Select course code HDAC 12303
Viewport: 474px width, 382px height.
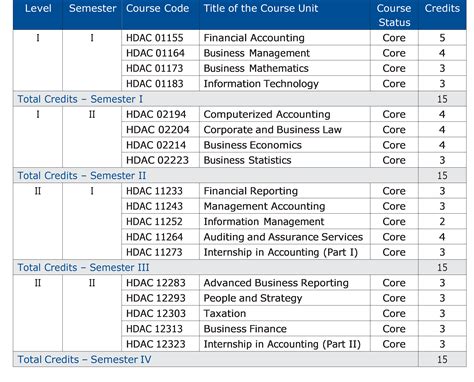point(156,314)
